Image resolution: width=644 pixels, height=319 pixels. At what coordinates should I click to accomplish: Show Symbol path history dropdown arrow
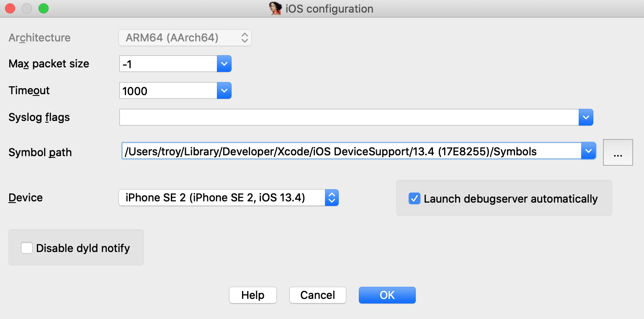(x=588, y=151)
